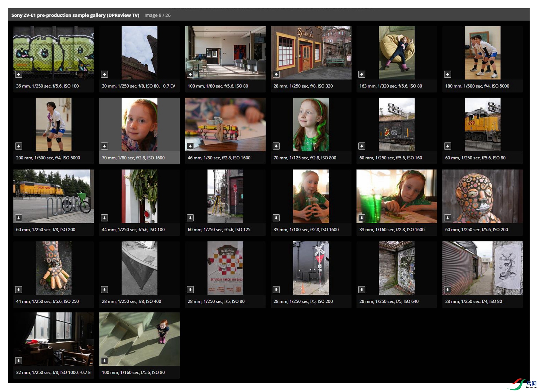Open the highlighted girl portrait thumbnail
Viewport: 538px width, 392px height.
click(x=139, y=124)
